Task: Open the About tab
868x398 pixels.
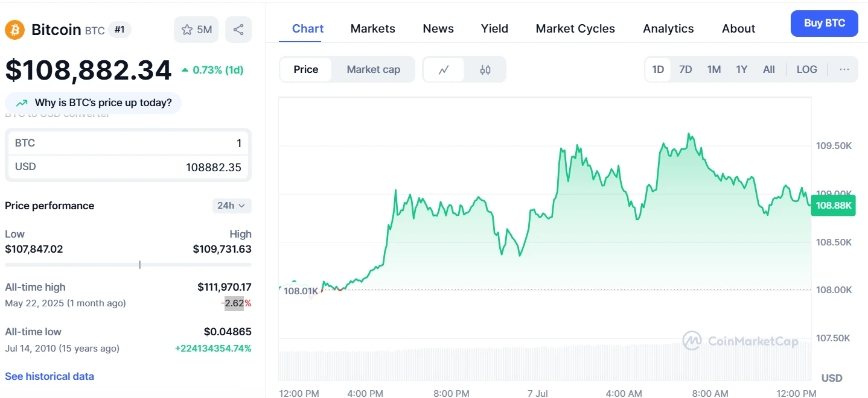Action: (x=739, y=28)
